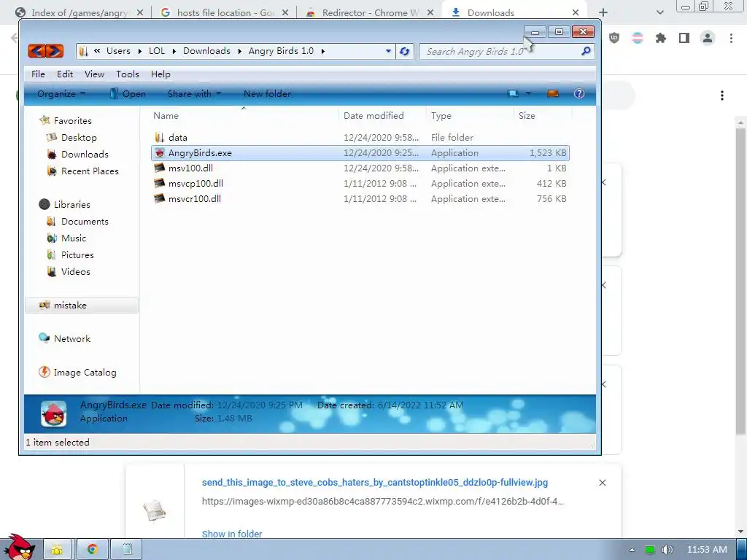Remove the jpg download entry with X
This screenshot has width=747, height=560.
(x=602, y=483)
